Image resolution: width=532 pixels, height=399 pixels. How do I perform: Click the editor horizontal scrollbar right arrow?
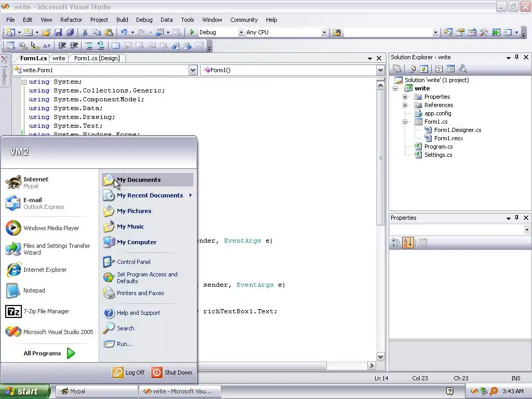click(371, 365)
